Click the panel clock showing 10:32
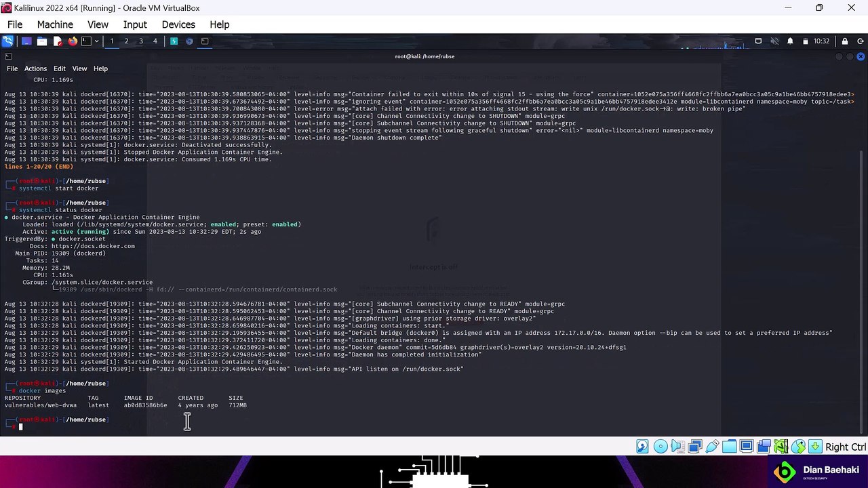The height and width of the screenshot is (488, 868). [821, 41]
